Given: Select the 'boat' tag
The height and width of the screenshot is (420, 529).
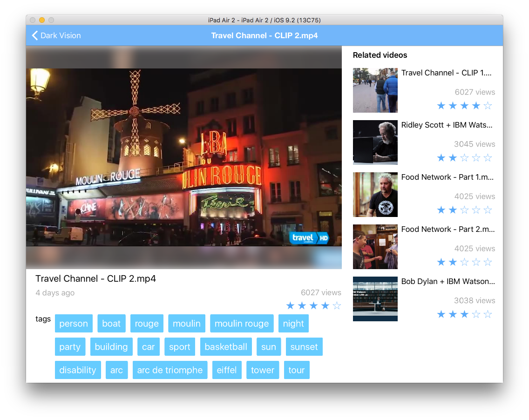Looking at the screenshot, I should click(x=111, y=324).
